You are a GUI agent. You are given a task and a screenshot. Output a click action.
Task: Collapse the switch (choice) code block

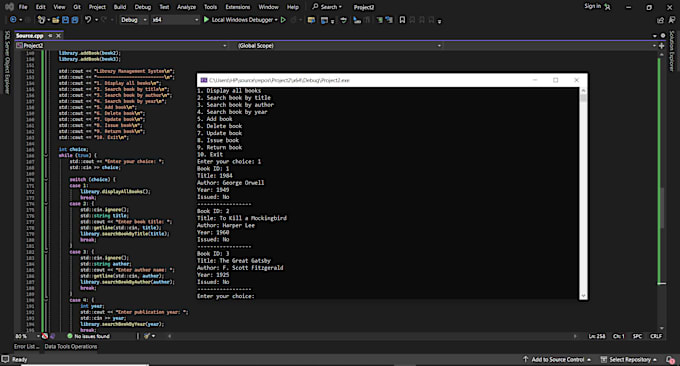pyautogui.click(x=46, y=180)
